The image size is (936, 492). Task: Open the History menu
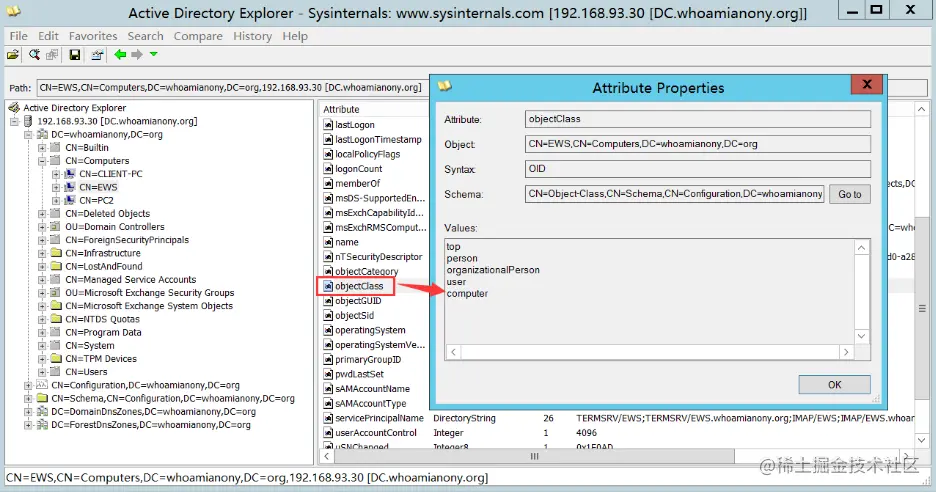click(x=253, y=36)
